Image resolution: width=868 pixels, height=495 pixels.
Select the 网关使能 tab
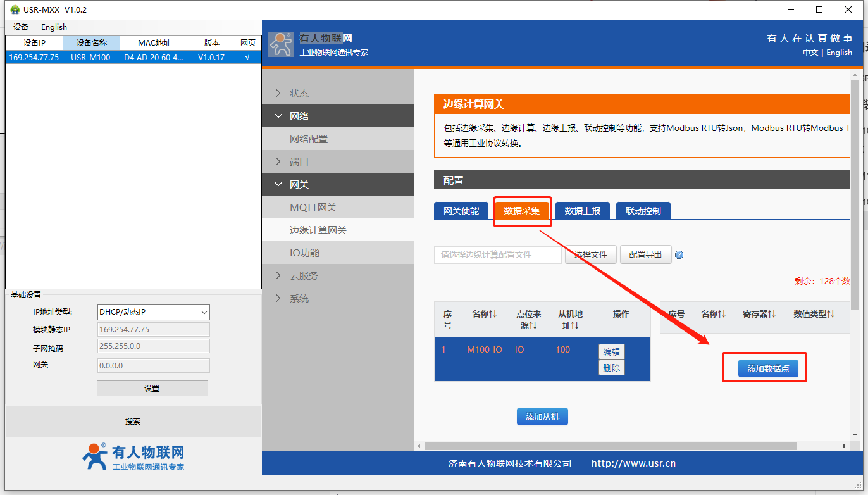click(461, 211)
